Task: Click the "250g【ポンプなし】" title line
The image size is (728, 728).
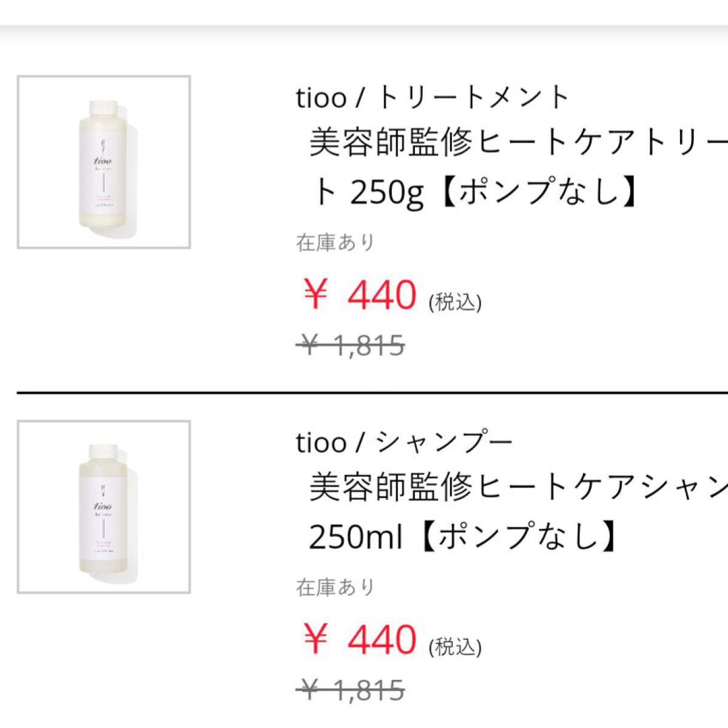Action: [x=474, y=192]
